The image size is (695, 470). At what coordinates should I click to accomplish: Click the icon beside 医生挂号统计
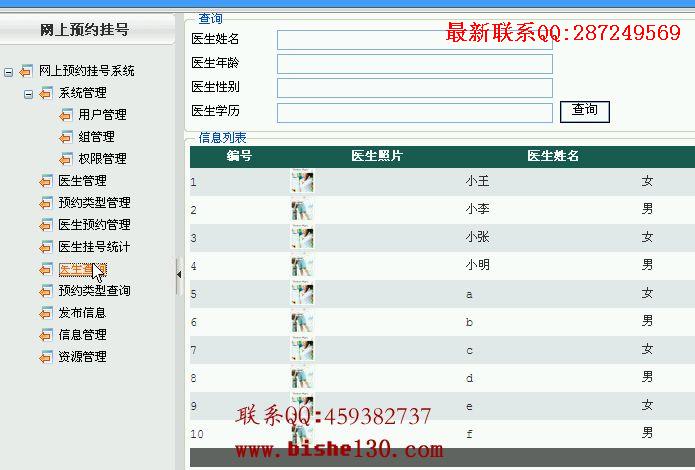(x=46, y=247)
